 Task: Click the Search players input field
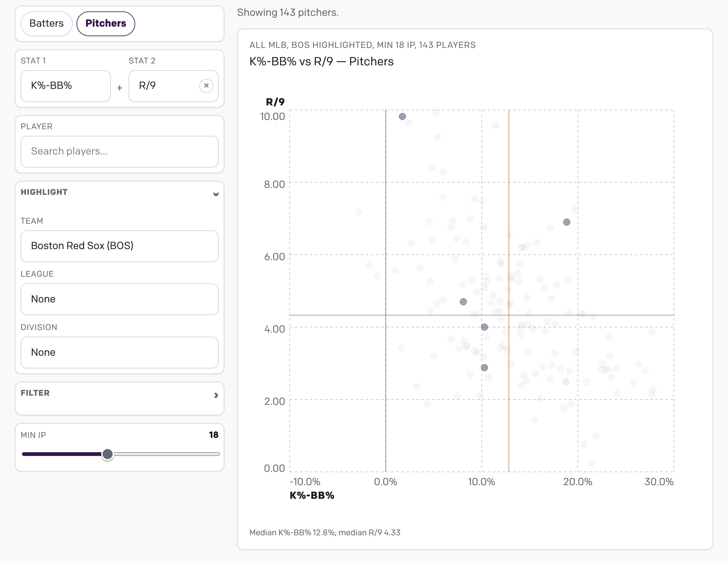[119, 151]
